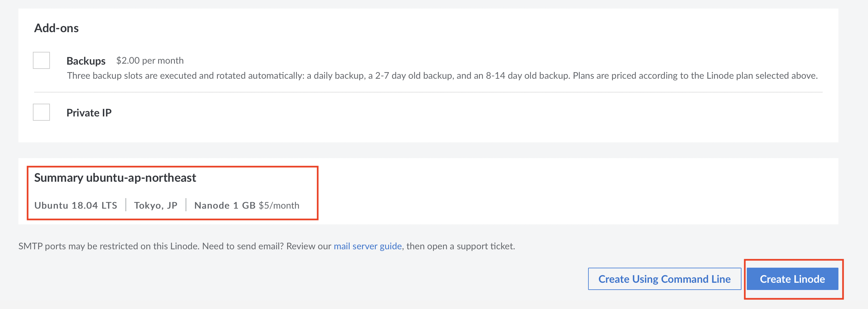Click the 'Tokyo, JP' summary entry
The image size is (868, 309).
[156, 205]
